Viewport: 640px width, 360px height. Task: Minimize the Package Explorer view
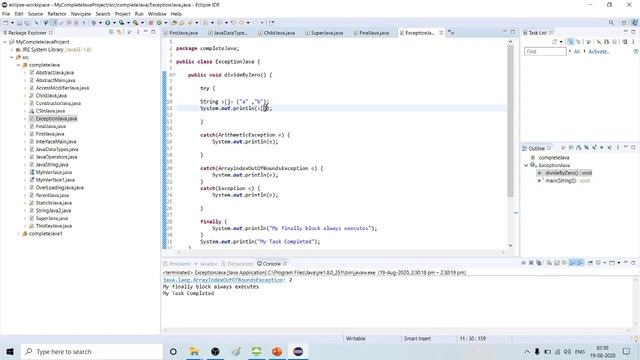click(146, 31)
